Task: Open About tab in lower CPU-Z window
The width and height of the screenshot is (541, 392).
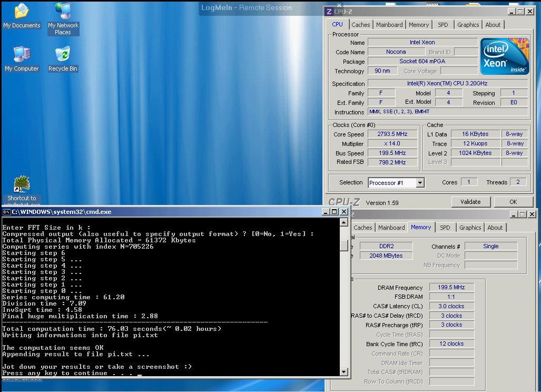Action: [x=495, y=228]
